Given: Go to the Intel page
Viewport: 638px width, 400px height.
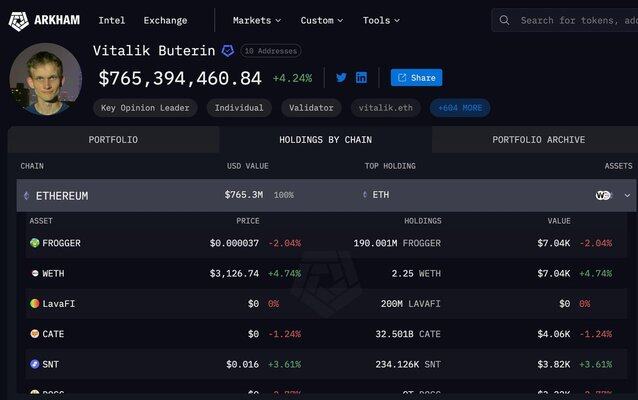Looking at the screenshot, I should tap(111, 20).
